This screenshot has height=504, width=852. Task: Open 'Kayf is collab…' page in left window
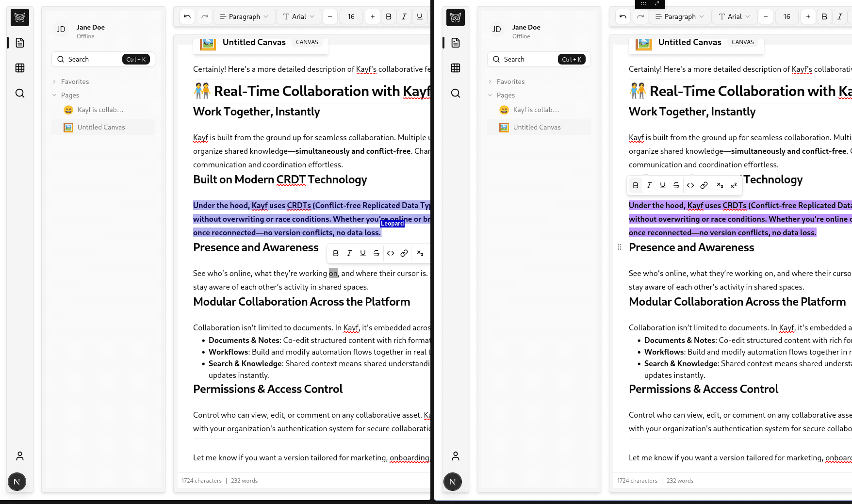coord(103,110)
